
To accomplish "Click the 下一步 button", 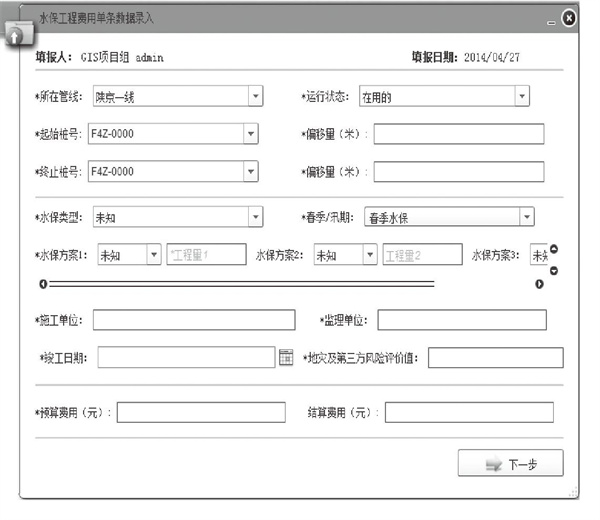I will point(510,464).
